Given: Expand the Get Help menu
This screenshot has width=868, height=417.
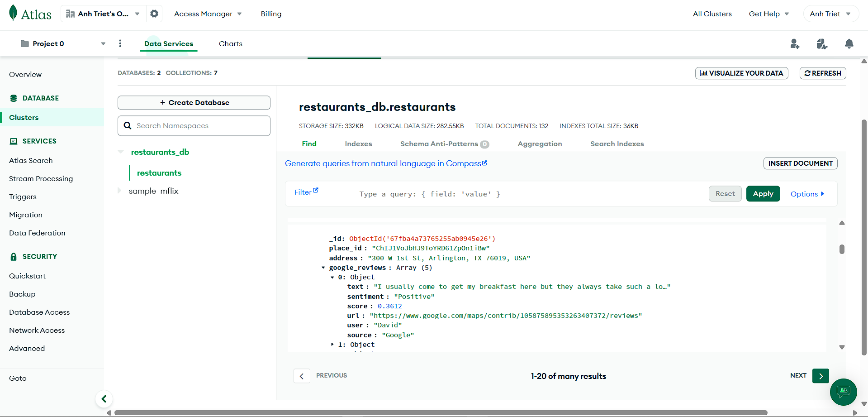Looking at the screenshot, I should tap(769, 14).
